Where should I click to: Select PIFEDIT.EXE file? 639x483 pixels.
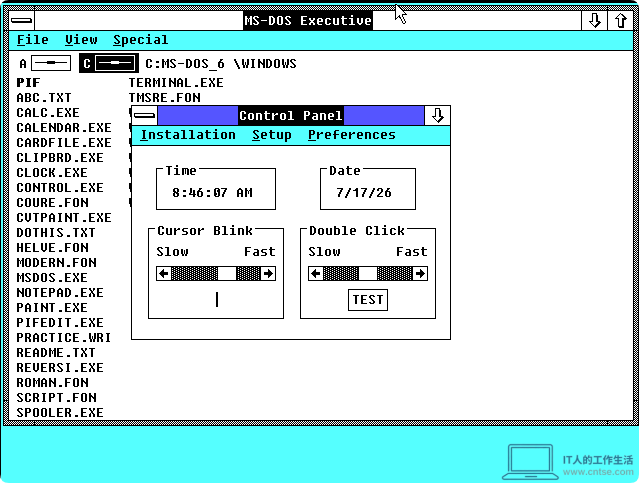(60, 323)
